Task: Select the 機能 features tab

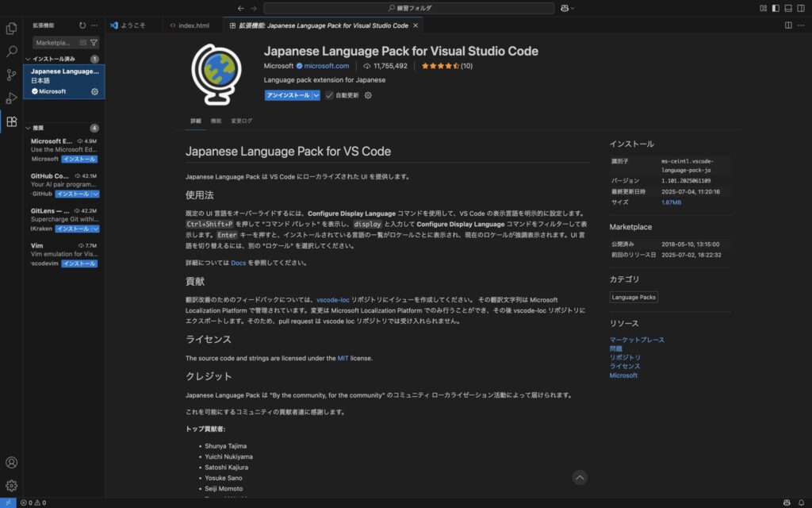Action: [216, 121]
